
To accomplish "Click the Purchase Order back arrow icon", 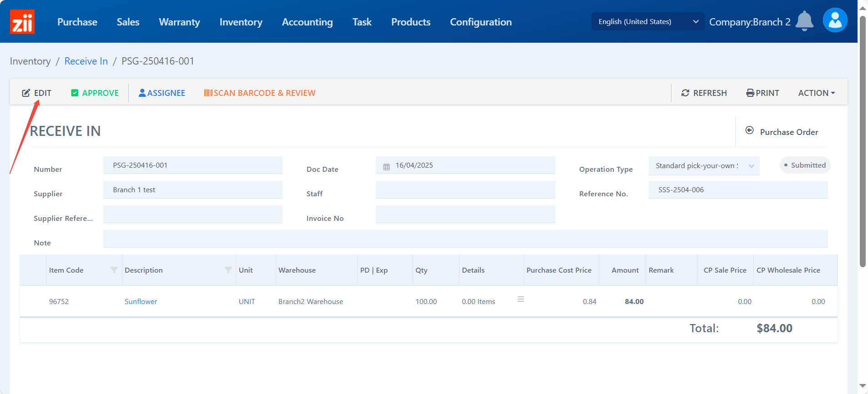I will tap(749, 131).
